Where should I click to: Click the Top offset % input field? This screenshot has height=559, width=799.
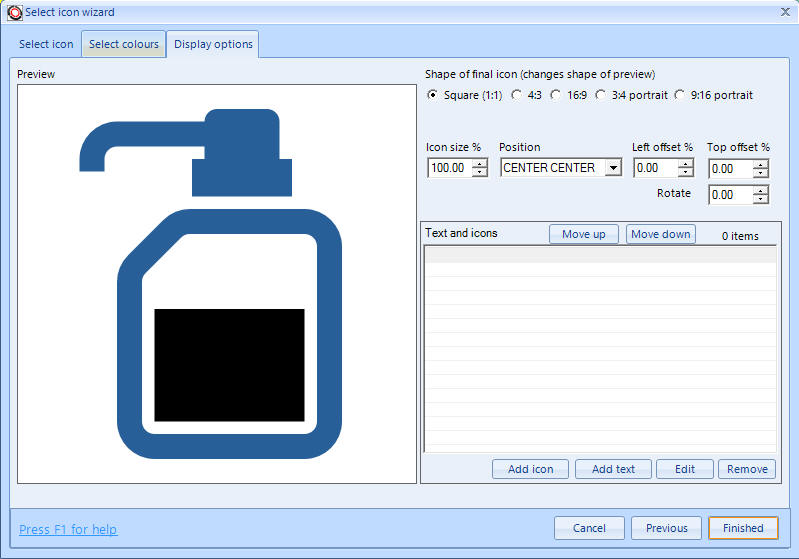pyautogui.click(x=731, y=169)
